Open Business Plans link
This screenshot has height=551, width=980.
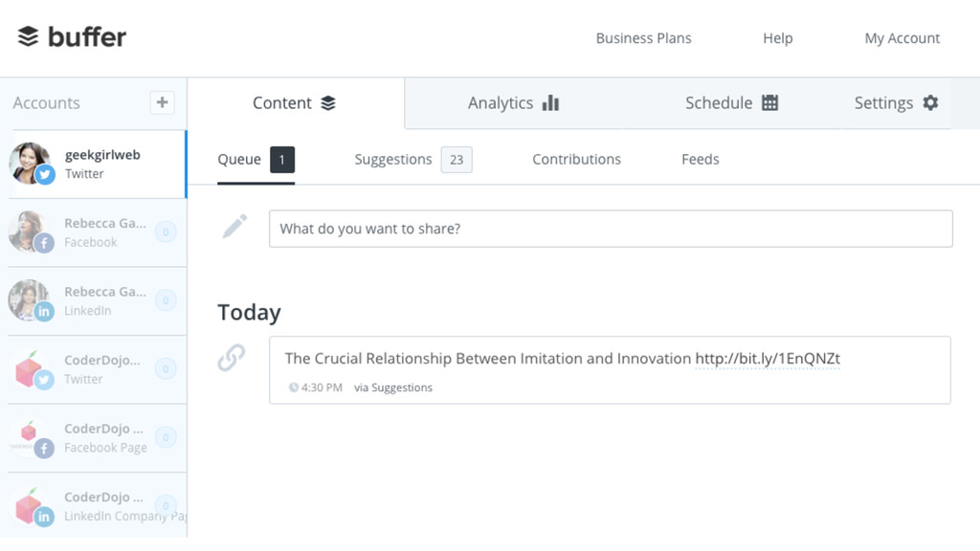[x=643, y=38]
